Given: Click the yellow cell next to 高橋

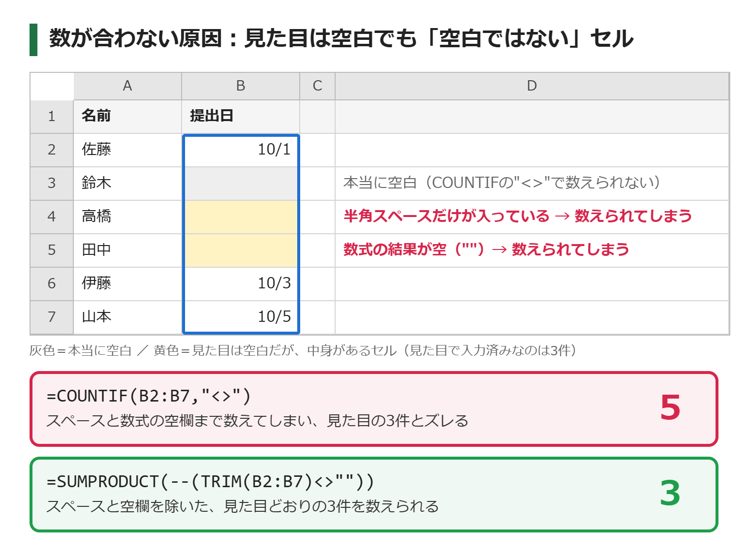Looking at the screenshot, I should tap(241, 217).
